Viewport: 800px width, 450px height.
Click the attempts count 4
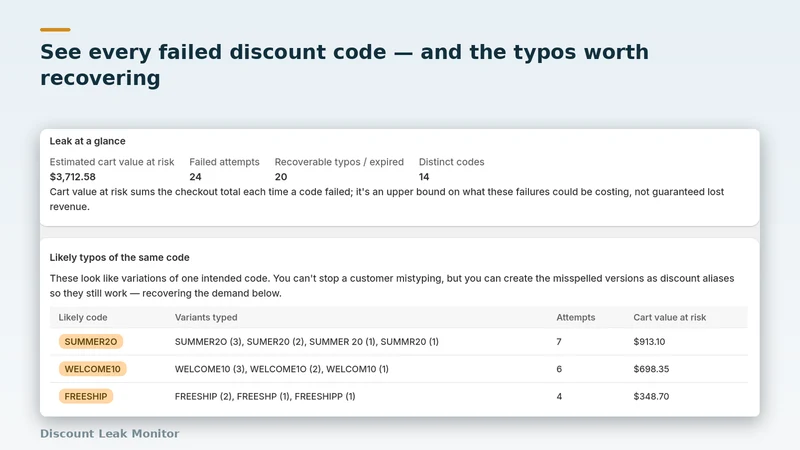coord(559,396)
